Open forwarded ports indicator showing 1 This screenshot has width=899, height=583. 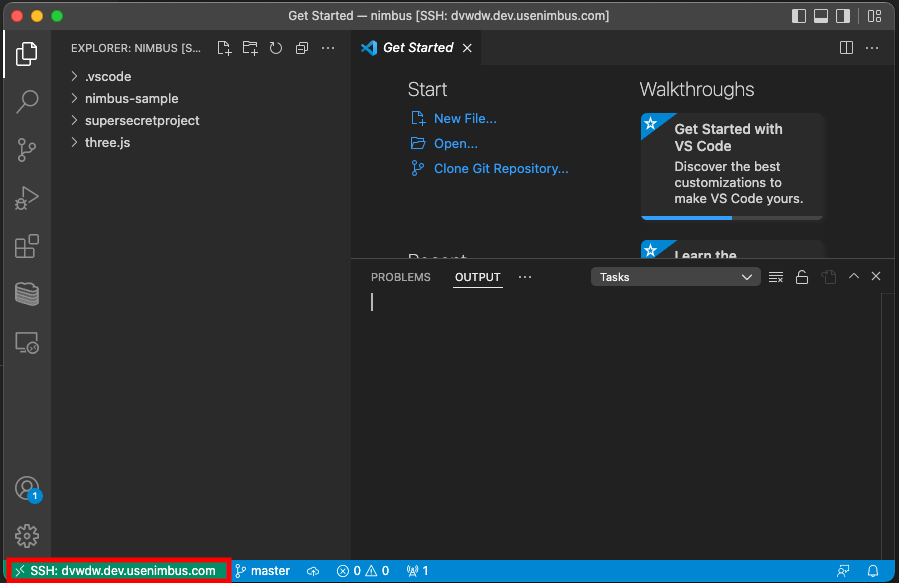coord(417,571)
